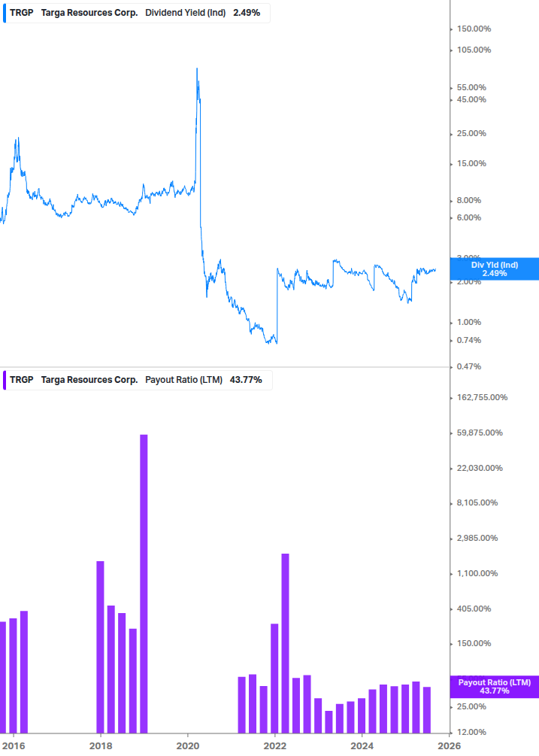Click the 2026 label on the time axis

449,746
